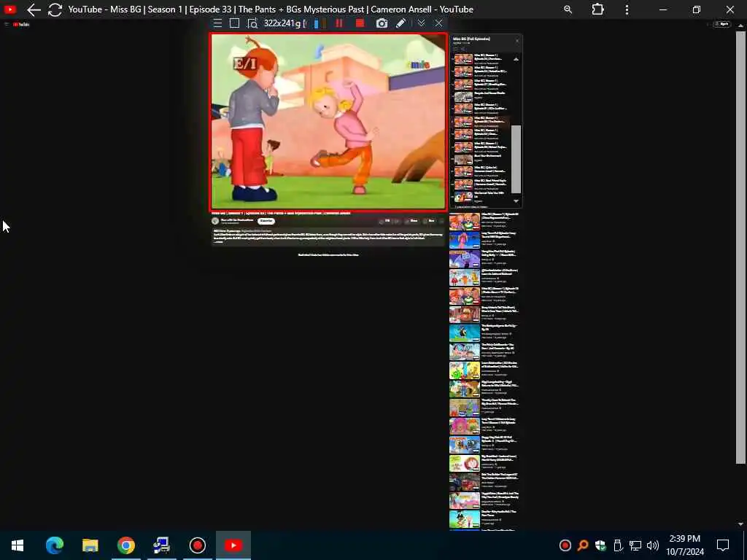Screen dimensions: 747x560
Task: Open the first playlist item thumbnail
Action: tap(463, 60)
